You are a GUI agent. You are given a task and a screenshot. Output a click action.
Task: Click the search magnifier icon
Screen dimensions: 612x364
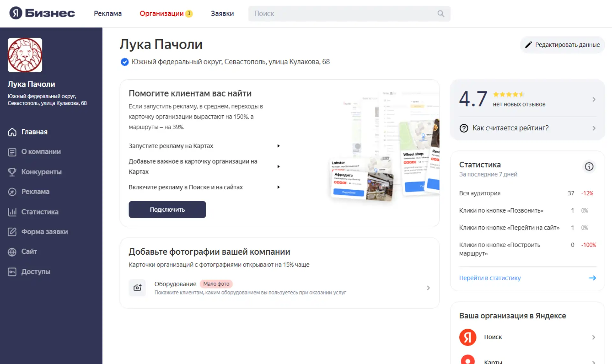(x=441, y=13)
